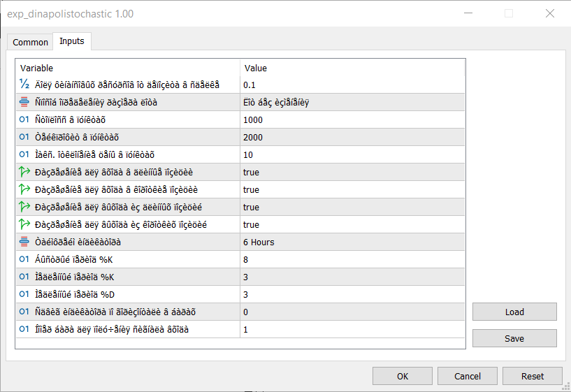Edit the value 8 cell

[352, 259]
